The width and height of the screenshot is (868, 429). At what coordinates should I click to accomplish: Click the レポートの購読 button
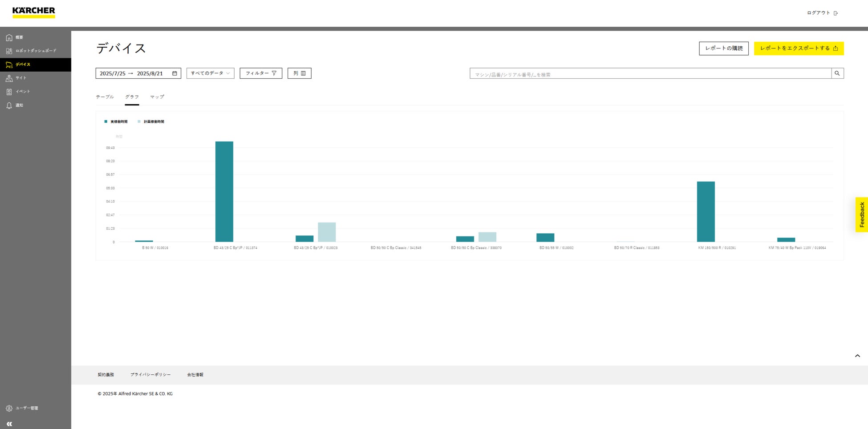tap(724, 48)
